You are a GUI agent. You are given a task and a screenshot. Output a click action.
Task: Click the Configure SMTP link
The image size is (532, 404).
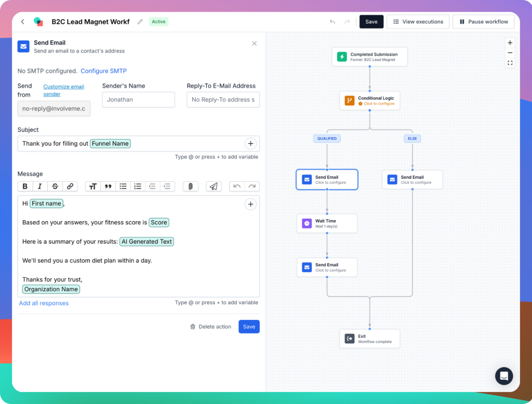pyautogui.click(x=103, y=71)
